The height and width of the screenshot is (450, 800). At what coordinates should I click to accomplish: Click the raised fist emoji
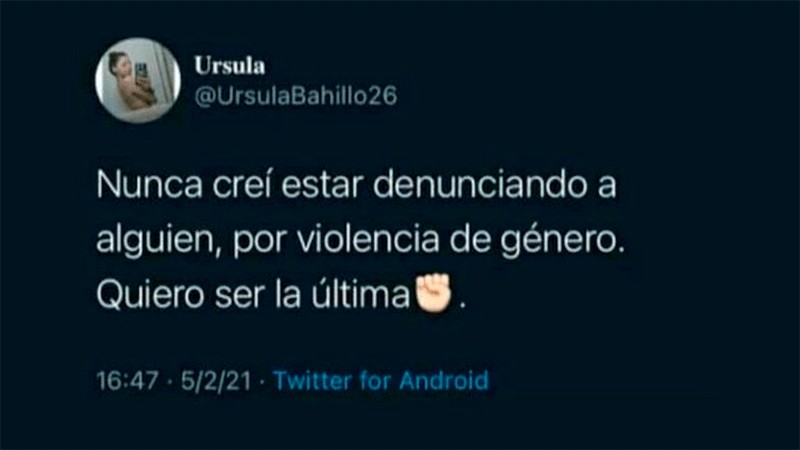pyautogui.click(x=434, y=292)
